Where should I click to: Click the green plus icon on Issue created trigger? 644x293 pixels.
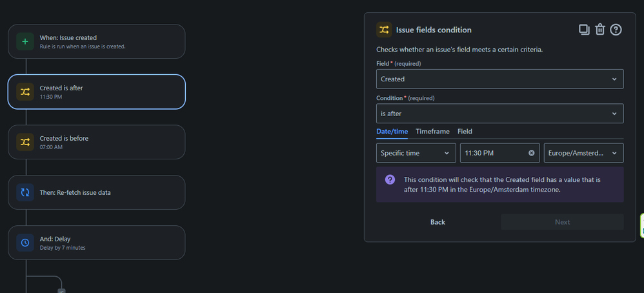(x=25, y=41)
